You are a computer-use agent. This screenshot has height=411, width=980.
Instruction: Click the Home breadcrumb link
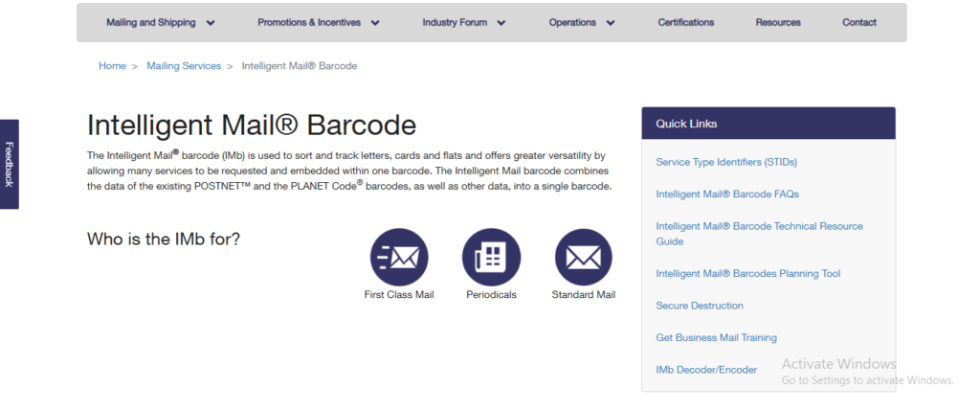pos(113,66)
